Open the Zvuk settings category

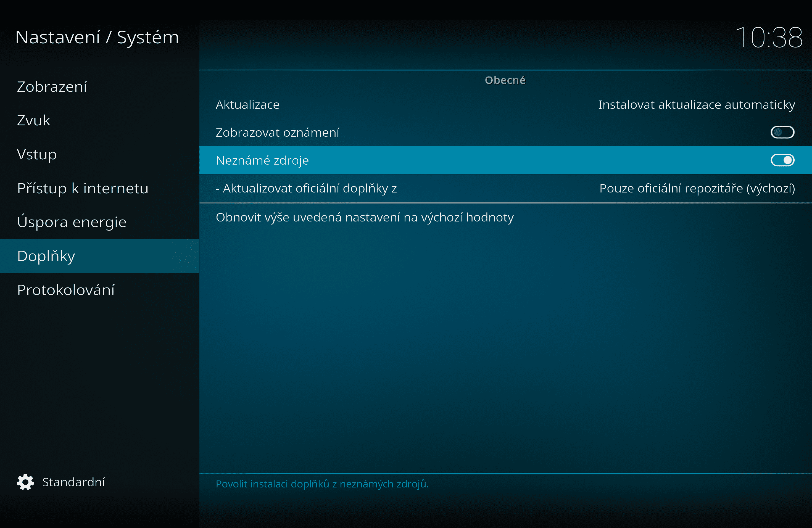click(x=99, y=120)
